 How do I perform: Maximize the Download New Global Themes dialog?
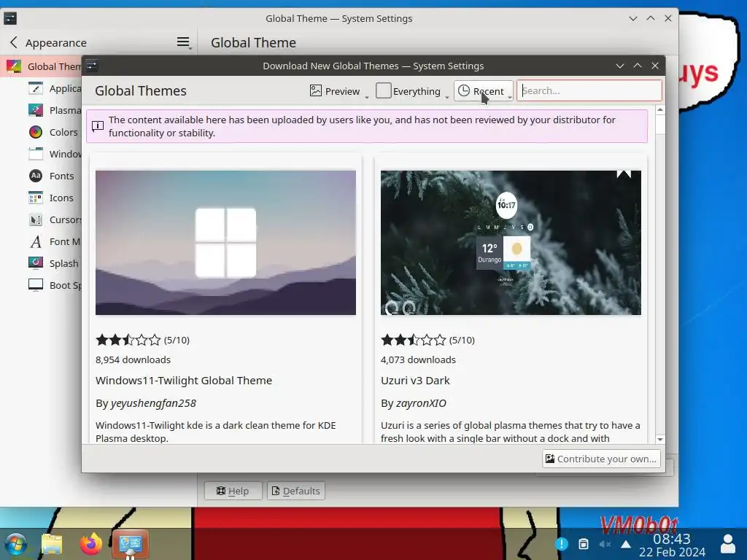point(638,66)
